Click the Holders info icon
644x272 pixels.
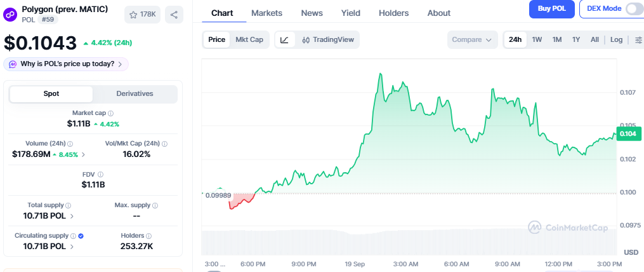148,236
